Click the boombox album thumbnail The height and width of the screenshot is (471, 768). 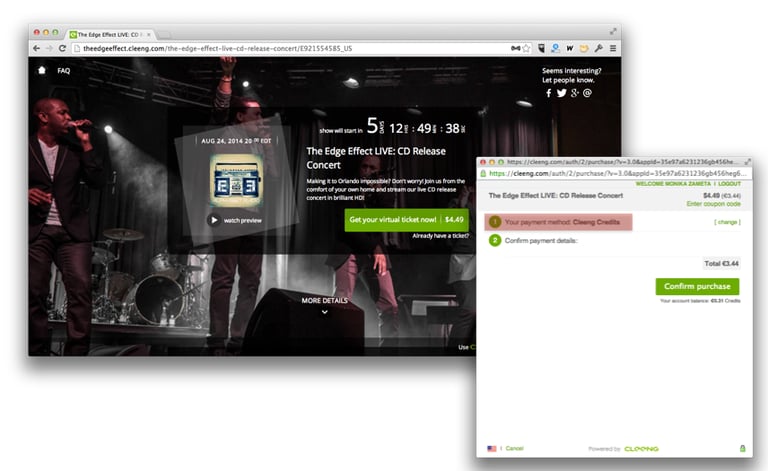pyautogui.click(x=237, y=180)
